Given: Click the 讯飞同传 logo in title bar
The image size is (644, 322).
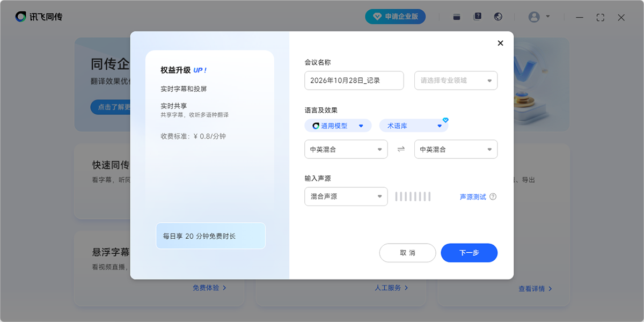Looking at the screenshot, I should click(x=39, y=17).
